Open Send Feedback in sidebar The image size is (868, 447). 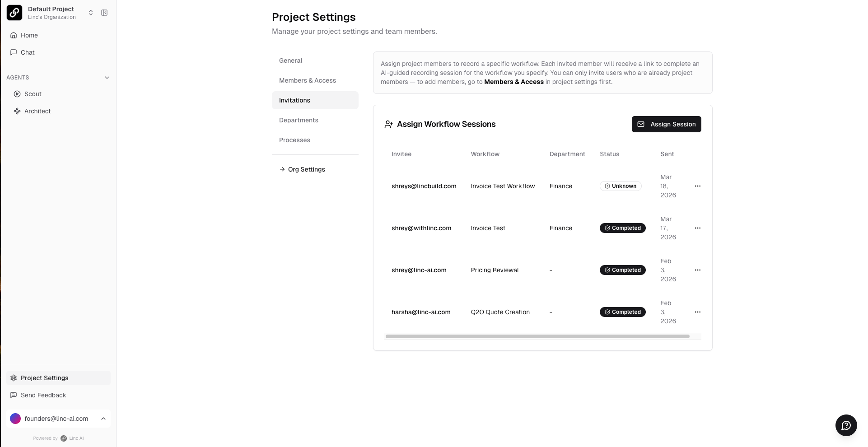point(43,395)
